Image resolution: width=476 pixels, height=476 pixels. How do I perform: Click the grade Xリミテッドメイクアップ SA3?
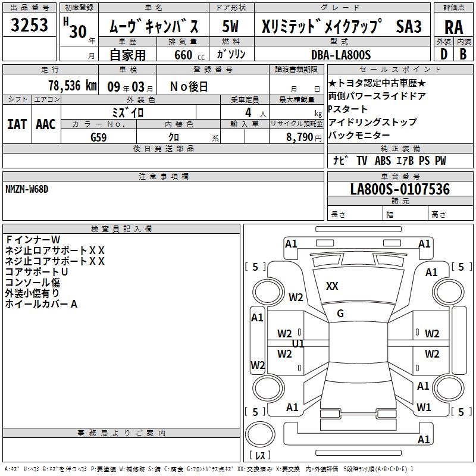click(342, 26)
